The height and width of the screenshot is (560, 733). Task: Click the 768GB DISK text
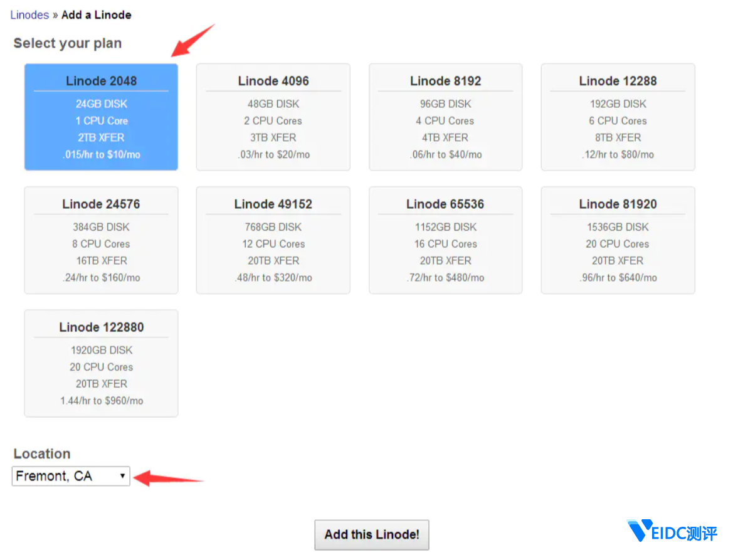tap(273, 227)
